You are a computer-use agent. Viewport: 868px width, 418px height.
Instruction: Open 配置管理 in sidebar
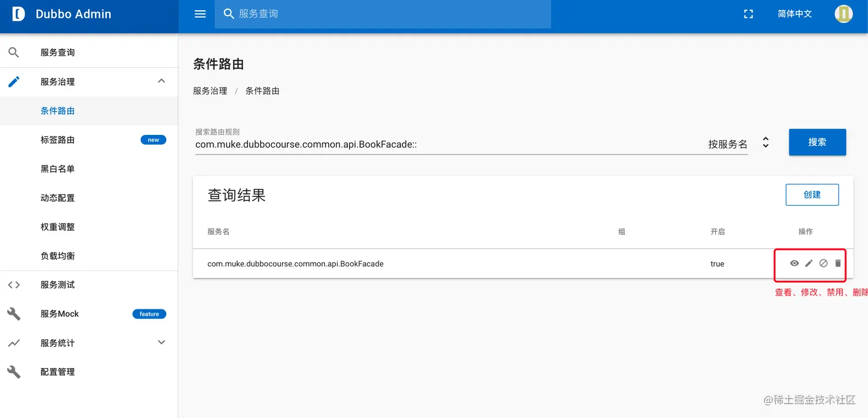point(89,372)
